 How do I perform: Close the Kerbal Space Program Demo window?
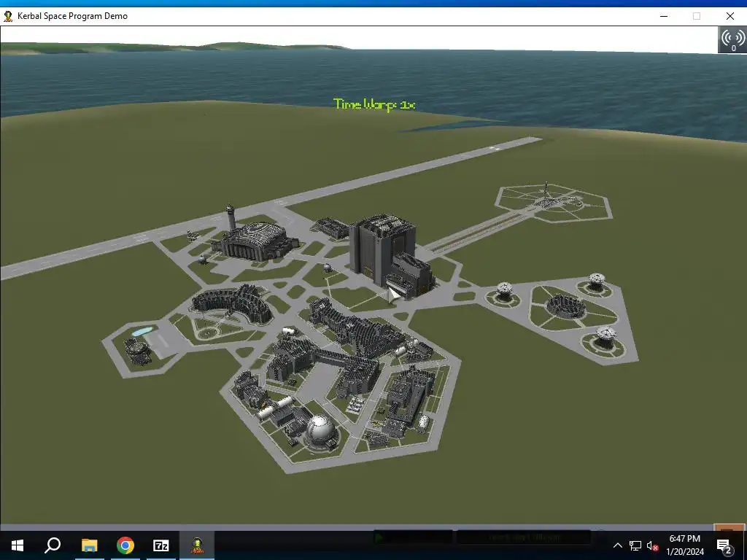coord(729,16)
